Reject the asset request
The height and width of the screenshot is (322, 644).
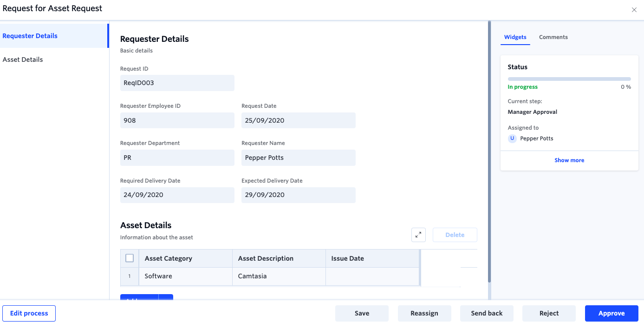coord(549,313)
